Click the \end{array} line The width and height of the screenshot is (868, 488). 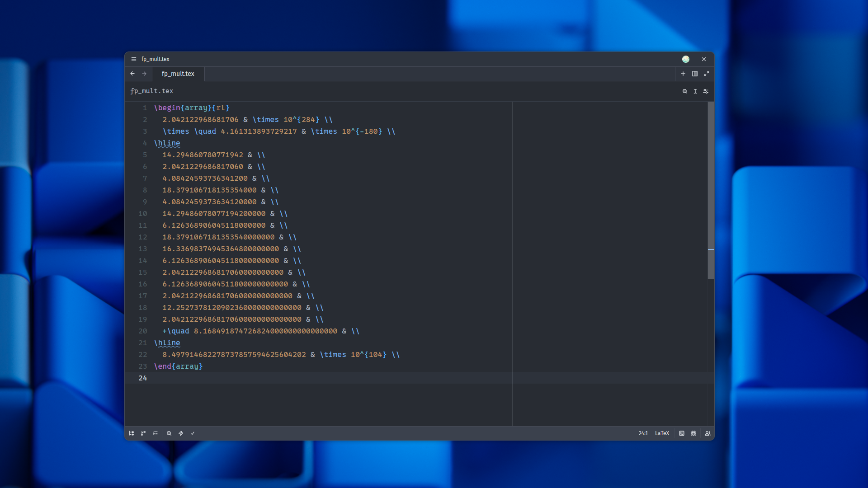[178, 366]
